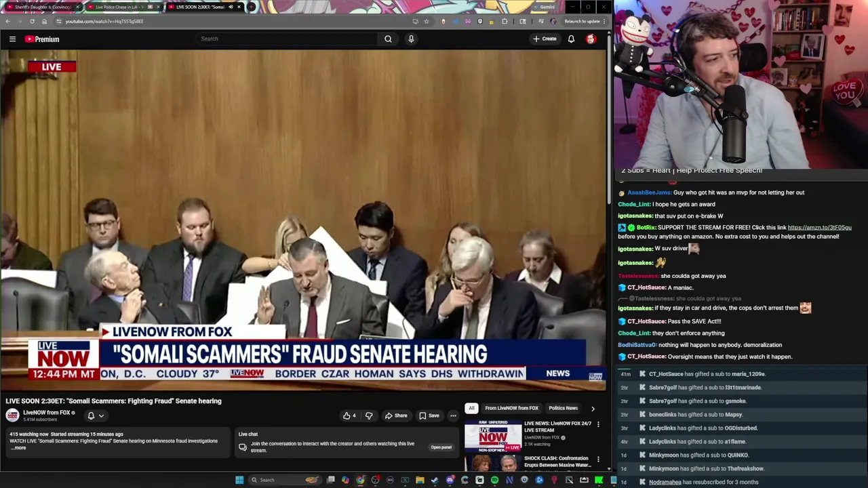Open a new browser tab
Image resolution: width=868 pixels, height=488 pixels.
point(251,7)
